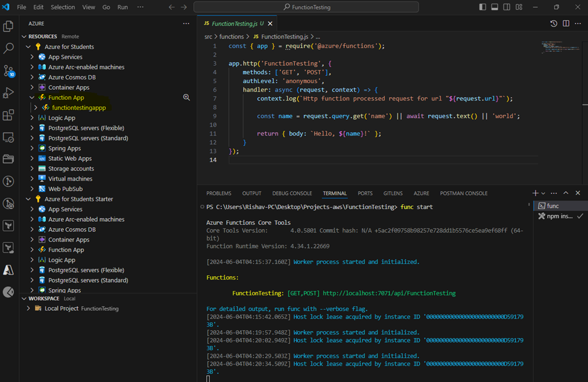
Task: Click the src breadcrumb
Action: (x=208, y=37)
